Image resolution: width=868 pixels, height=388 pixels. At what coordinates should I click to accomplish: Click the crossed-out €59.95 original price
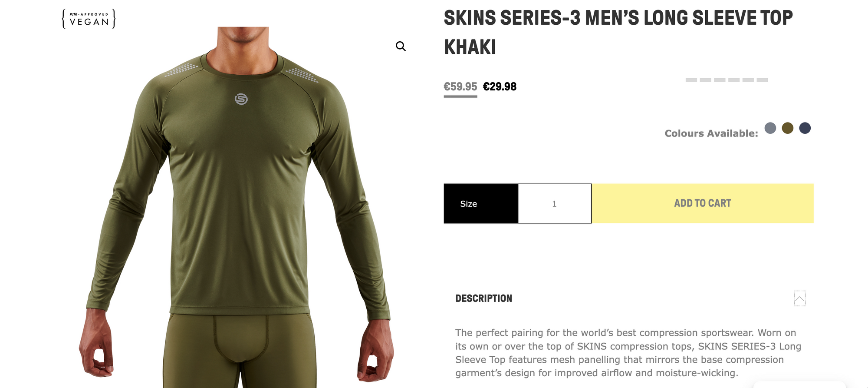(x=460, y=86)
